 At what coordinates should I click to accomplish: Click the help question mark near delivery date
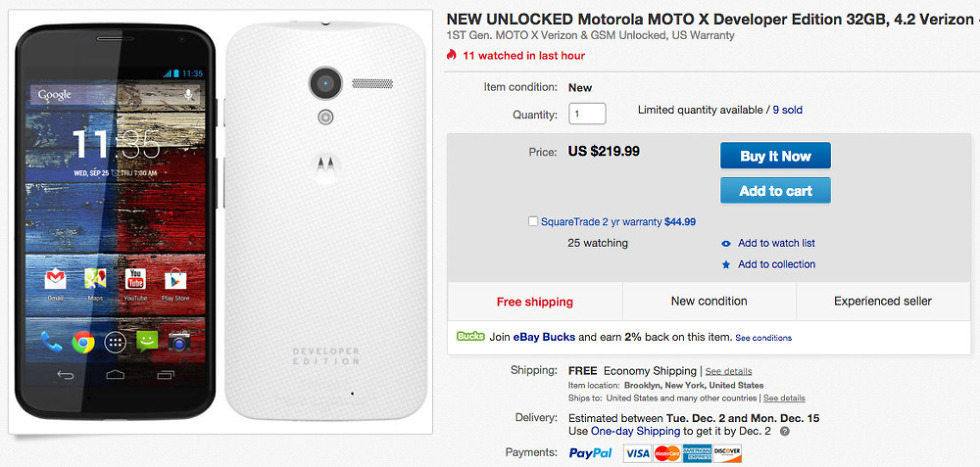784,431
